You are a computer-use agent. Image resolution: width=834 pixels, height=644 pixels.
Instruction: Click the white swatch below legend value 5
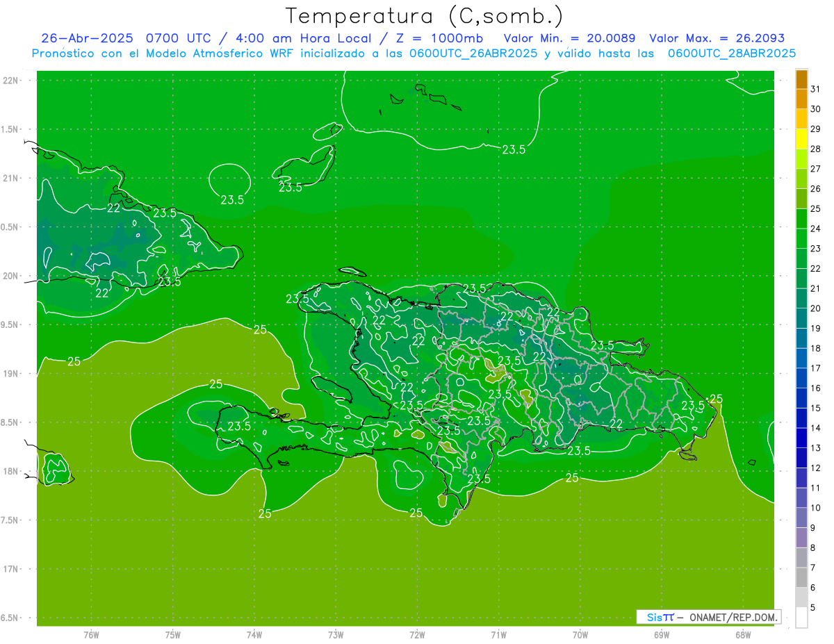[801, 618]
